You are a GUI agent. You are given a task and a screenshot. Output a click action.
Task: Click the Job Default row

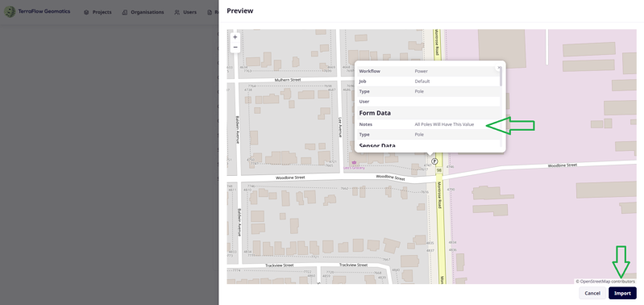tap(428, 81)
